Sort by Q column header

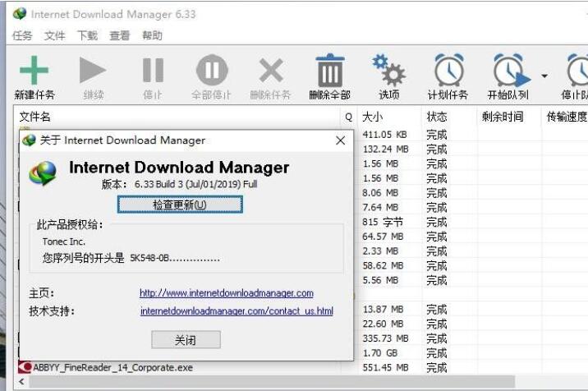point(348,117)
